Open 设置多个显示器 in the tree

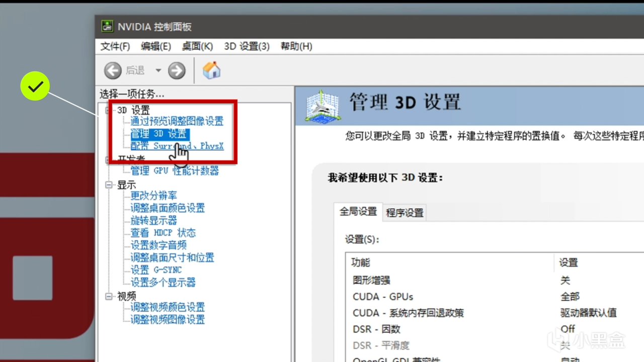(163, 282)
